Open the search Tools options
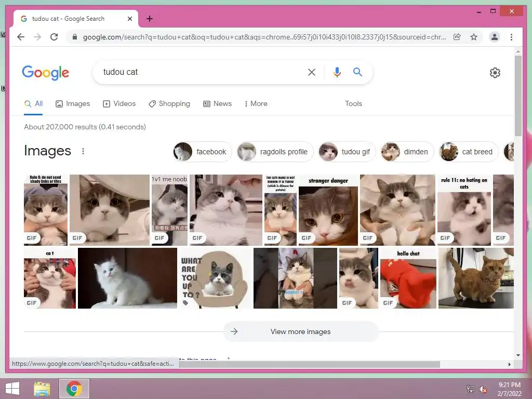This screenshot has height=399, width=532. coord(353,104)
